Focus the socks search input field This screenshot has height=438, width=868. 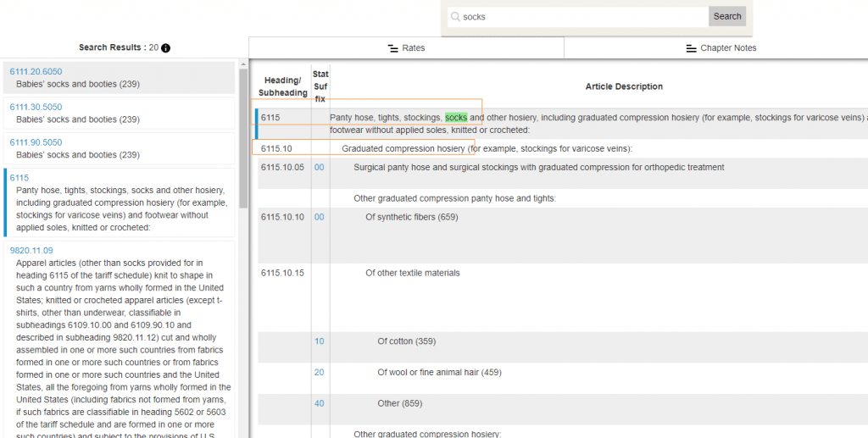point(578,17)
